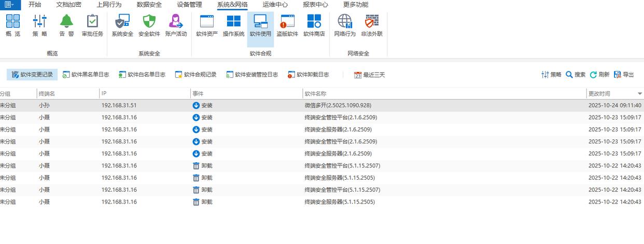
Task: Click the 导出 export button
Action: point(624,75)
